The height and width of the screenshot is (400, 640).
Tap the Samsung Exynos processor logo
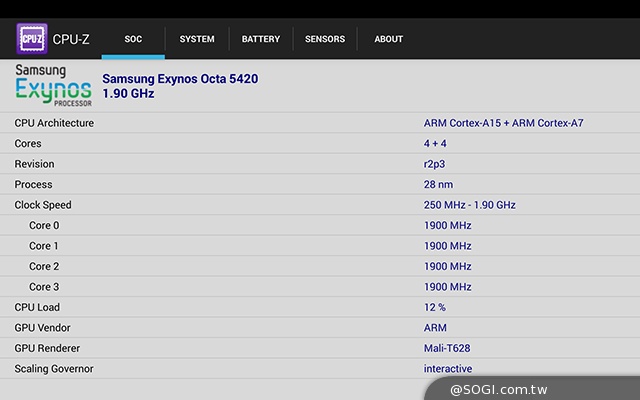click(x=54, y=86)
